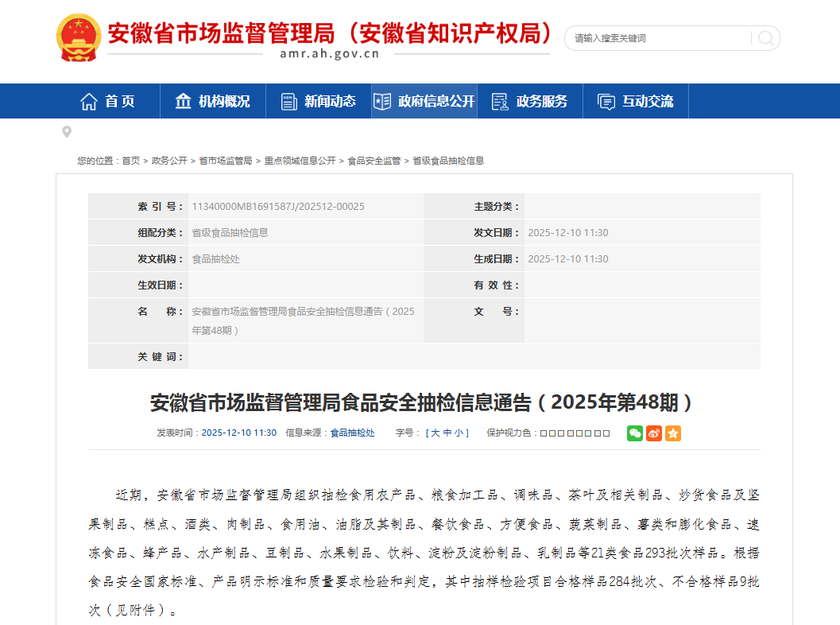Click 省市场监管局 breadcrumb link
This screenshot has height=625, width=840.
(225, 161)
